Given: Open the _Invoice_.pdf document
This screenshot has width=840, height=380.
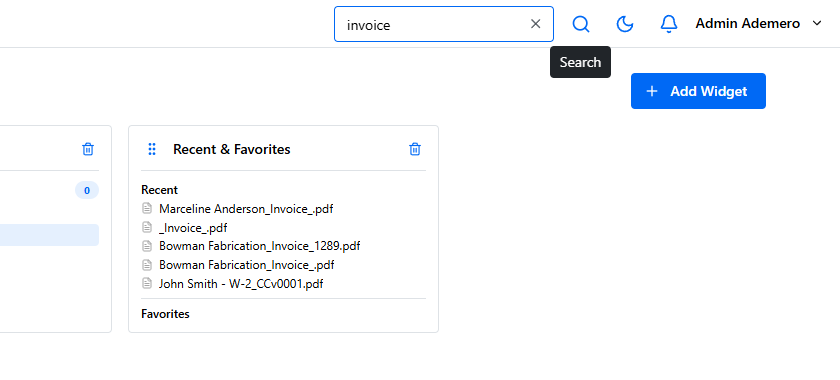Looking at the screenshot, I should (x=193, y=228).
